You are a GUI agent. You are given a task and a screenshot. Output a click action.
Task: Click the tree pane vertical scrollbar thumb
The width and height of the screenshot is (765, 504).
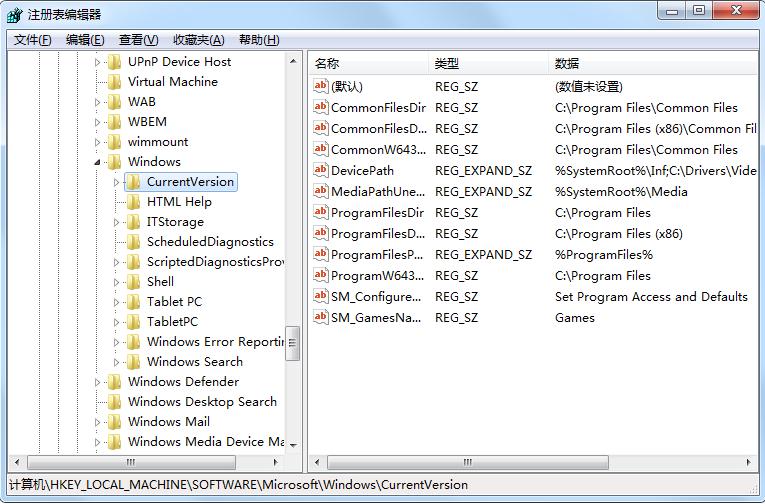pos(293,343)
